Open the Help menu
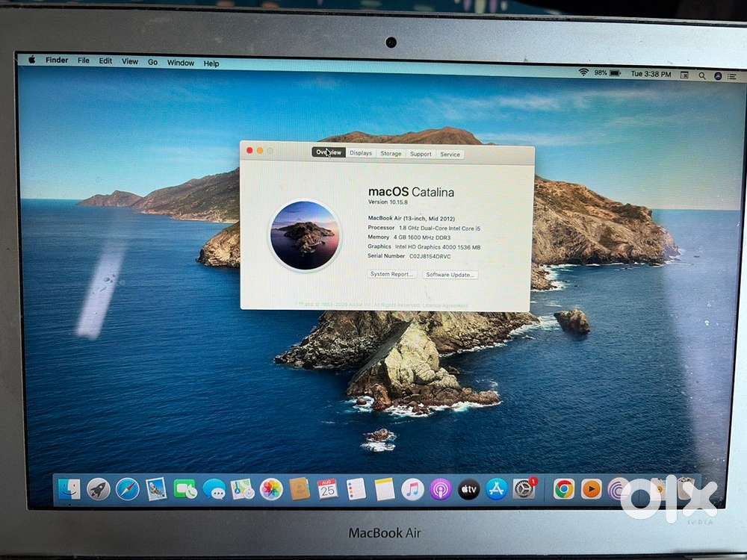 point(211,63)
